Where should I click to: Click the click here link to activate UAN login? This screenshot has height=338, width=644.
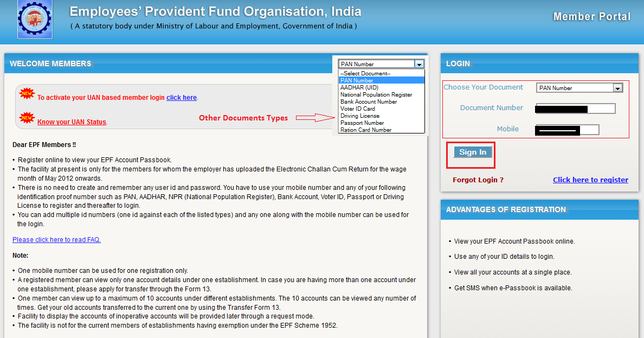[x=181, y=98]
